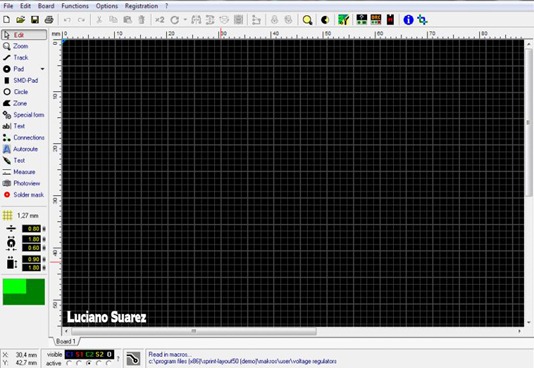Click the blue info icon
This screenshot has height=368, width=534.
coord(408,20)
